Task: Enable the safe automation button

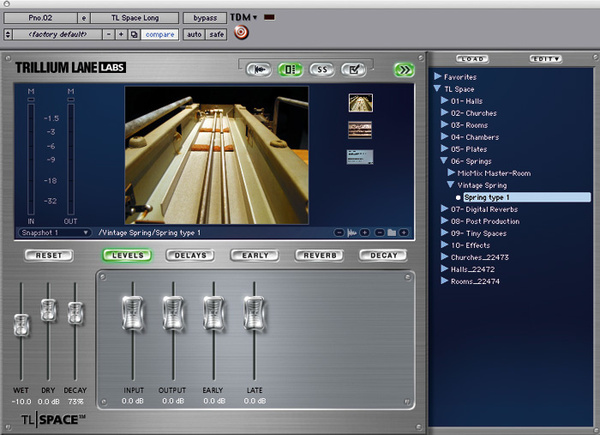Action: pos(217,34)
